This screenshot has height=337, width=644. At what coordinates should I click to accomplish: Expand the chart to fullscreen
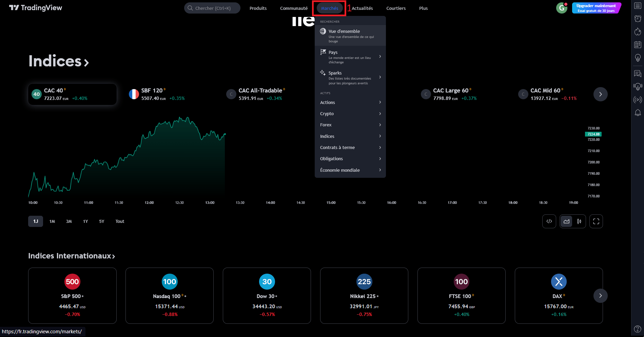(x=596, y=222)
